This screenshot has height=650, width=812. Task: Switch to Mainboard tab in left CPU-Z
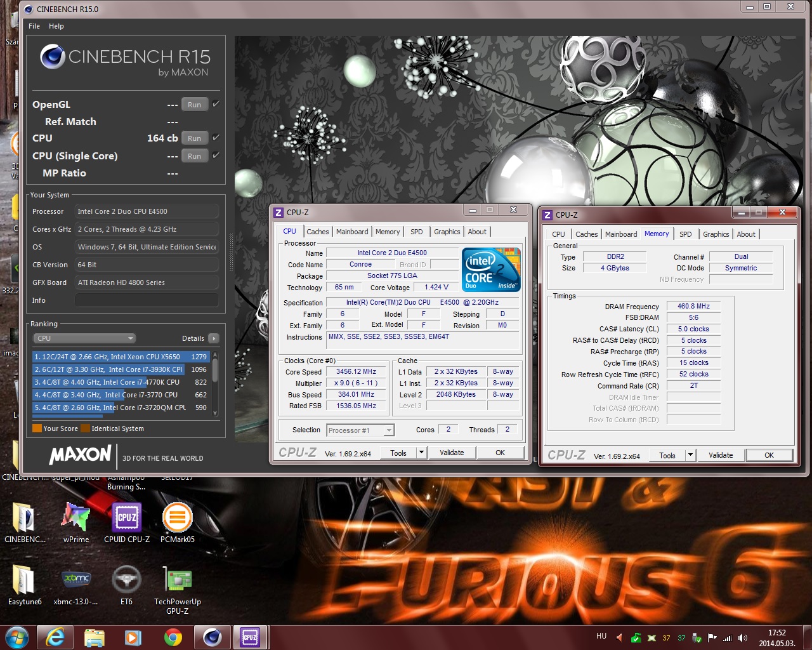click(352, 232)
